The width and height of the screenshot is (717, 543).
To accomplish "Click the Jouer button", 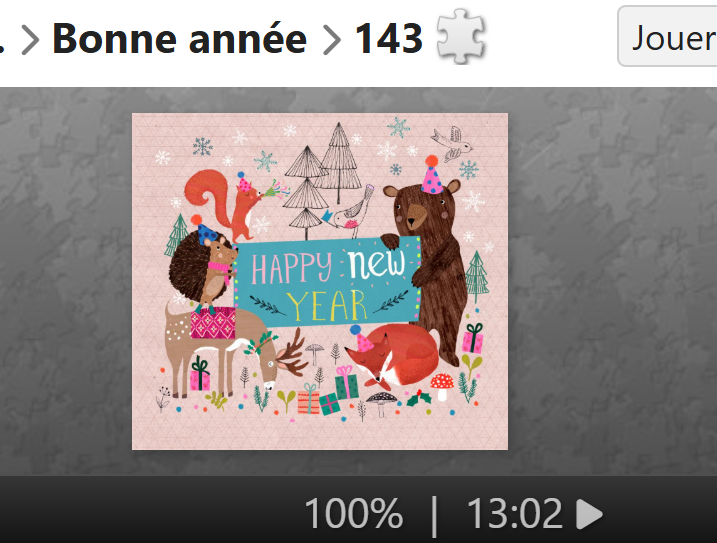I will click(x=668, y=36).
